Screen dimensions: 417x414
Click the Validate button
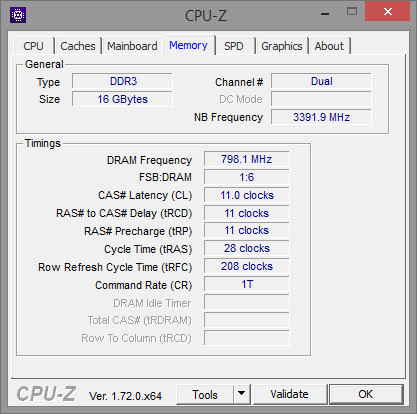tap(289, 394)
